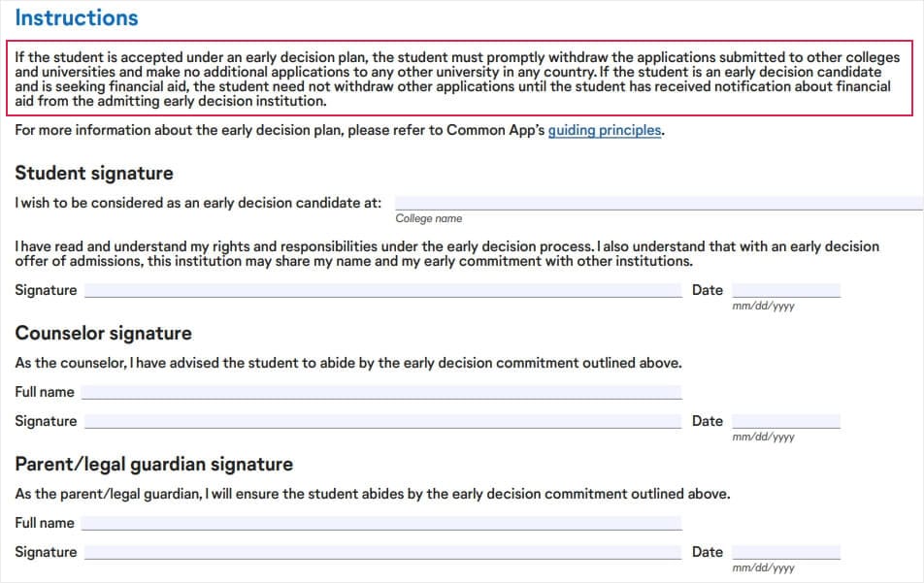Click the 'College name' caption text
Image resolution: width=924 pixels, height=583 pixels.
pyautogui.click(x=428, y=219)
